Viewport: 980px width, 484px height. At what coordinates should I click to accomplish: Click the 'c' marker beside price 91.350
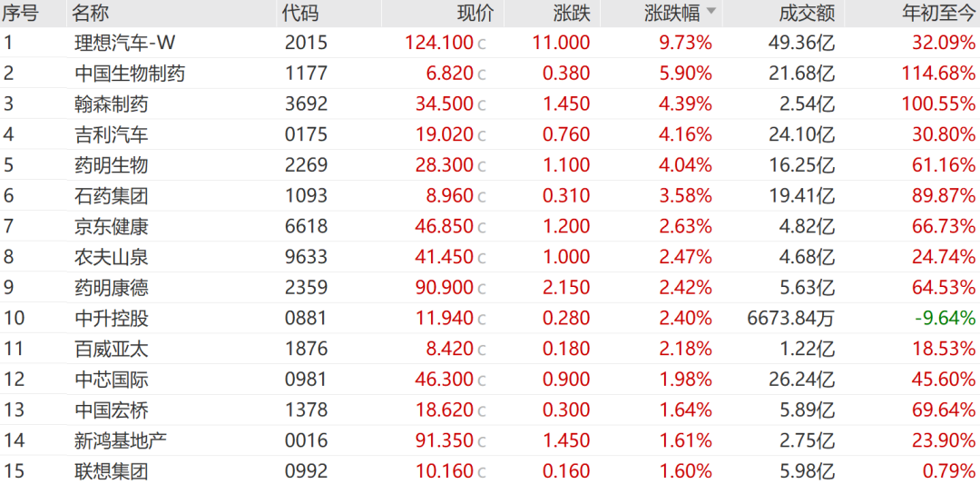(482, 441)
